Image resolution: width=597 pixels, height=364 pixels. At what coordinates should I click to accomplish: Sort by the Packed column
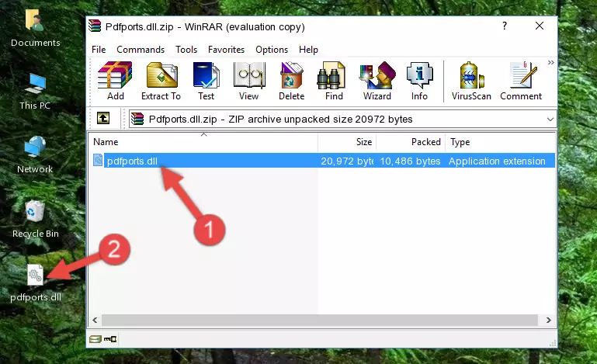click(411, 142)
